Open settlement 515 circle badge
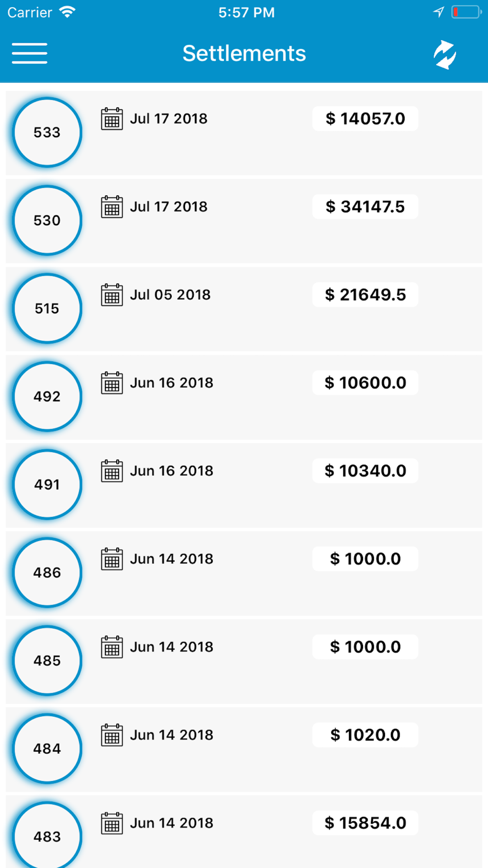This screenshot has height=868, width=488. coord(47,309)
